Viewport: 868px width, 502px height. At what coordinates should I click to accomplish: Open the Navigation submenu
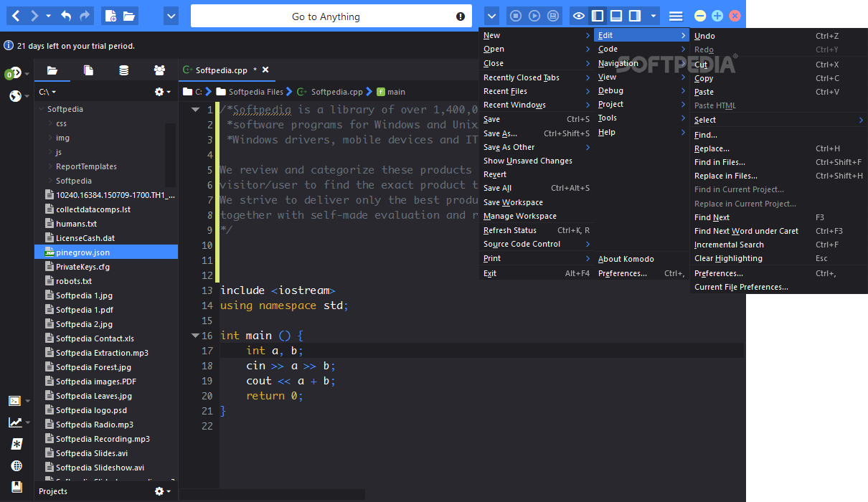coord(641,63)
